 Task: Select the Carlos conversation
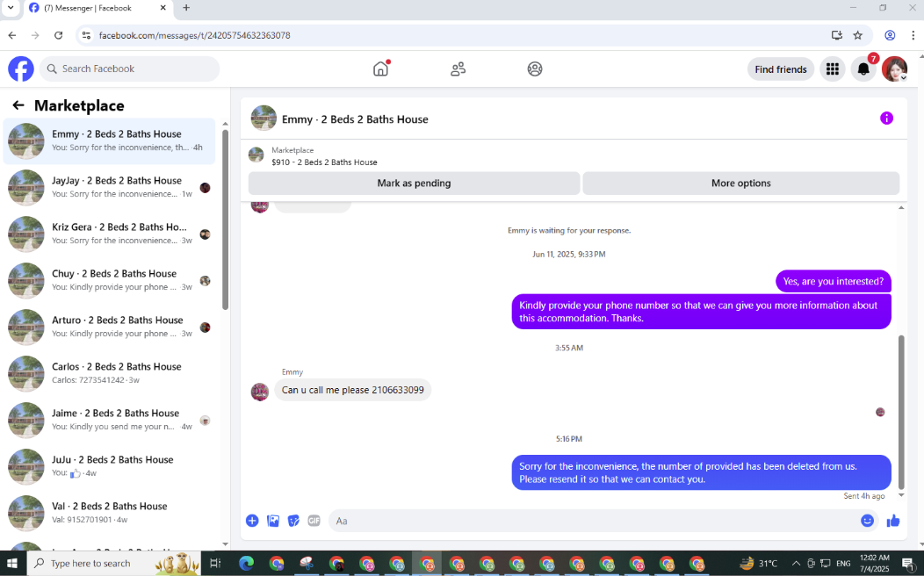(110, 373)
